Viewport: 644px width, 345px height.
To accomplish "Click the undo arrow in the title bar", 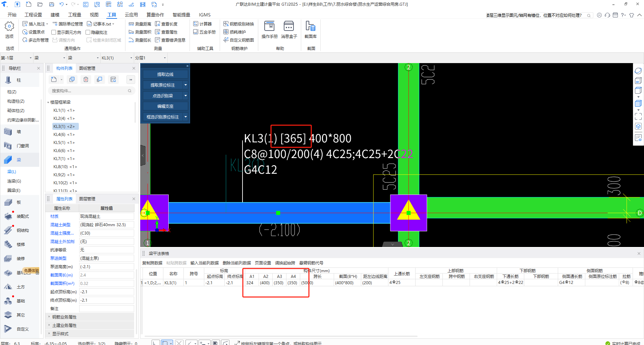I will tap(61, 4).
